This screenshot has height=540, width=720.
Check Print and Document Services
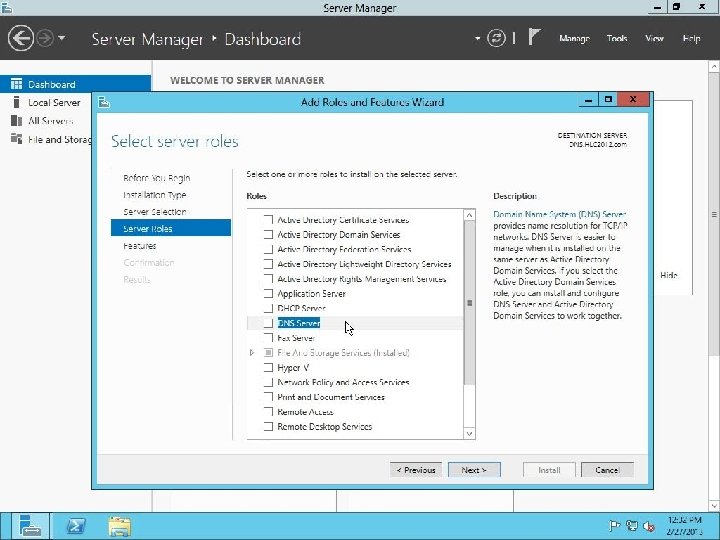pyautogui.click(x=268, y=397)
